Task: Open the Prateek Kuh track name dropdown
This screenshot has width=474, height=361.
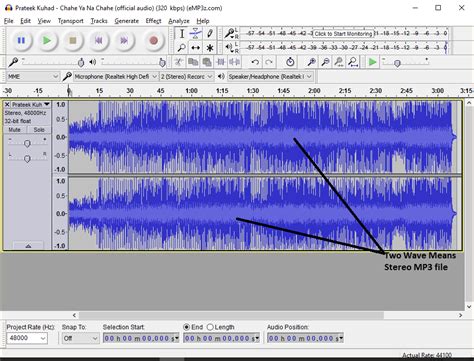Action: pos(31,104)
